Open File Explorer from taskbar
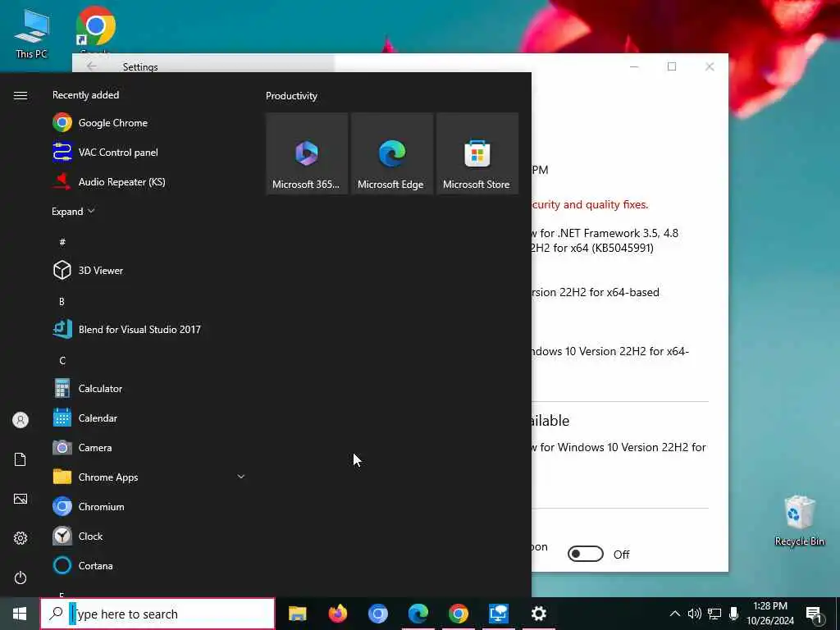Viewport: 840px width, 630px height. point(297,614)
